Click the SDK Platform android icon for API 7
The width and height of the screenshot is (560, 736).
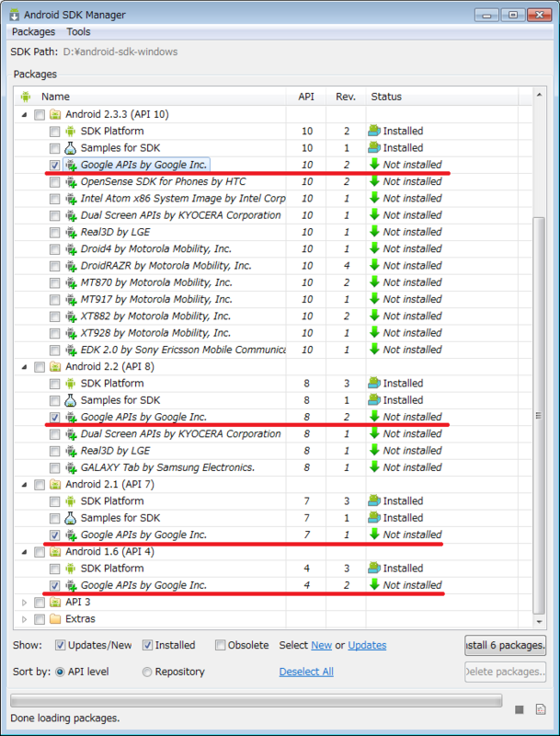point(71,501)
